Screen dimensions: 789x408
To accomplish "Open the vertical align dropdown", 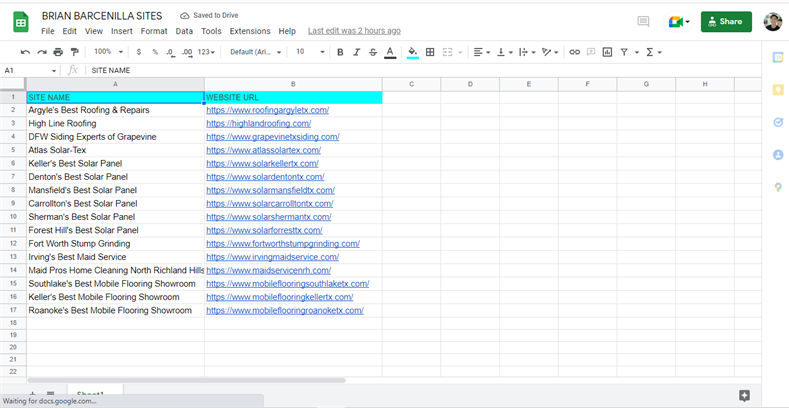I will (505, 52).
